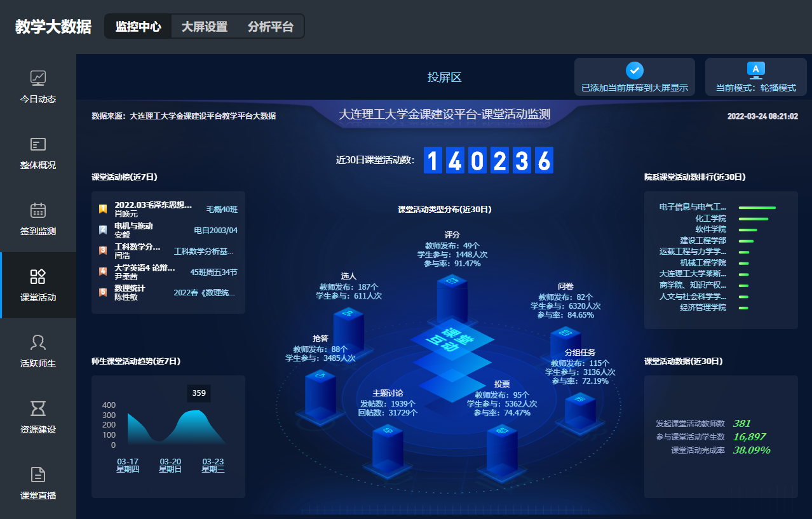Image resolution: width=812 pixels, height=519 pixels.
Task: Select the 签到监测 calendar icon
Action: (38, 210)
